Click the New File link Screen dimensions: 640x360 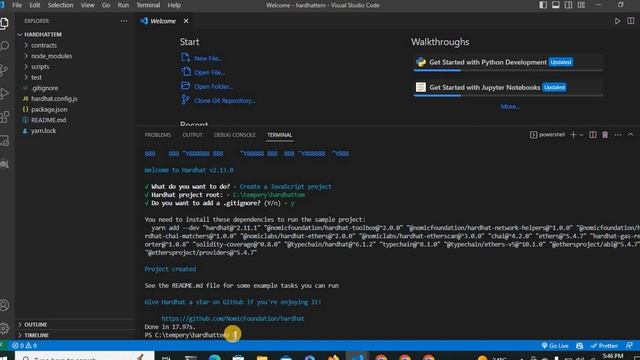point(208,58)
